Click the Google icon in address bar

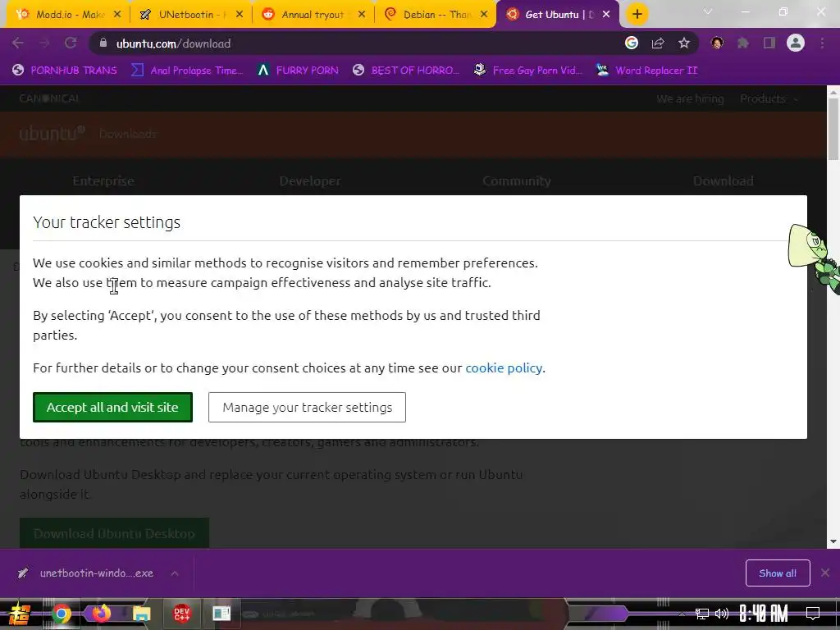click(x=632, y=43)
